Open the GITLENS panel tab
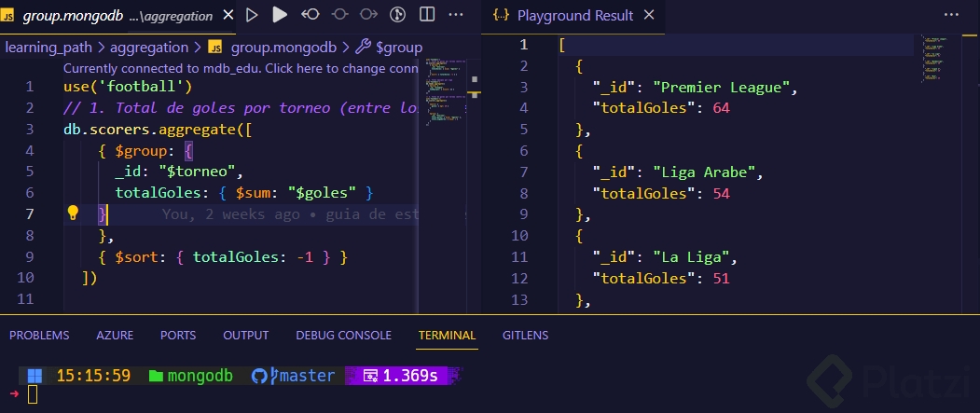 [x=525, y=336]
